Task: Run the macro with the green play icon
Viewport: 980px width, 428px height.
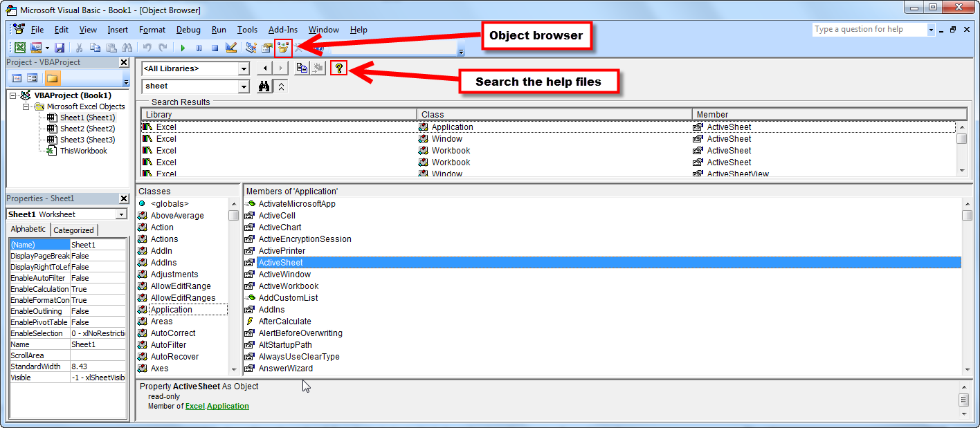Action: [x=183, y=48]
